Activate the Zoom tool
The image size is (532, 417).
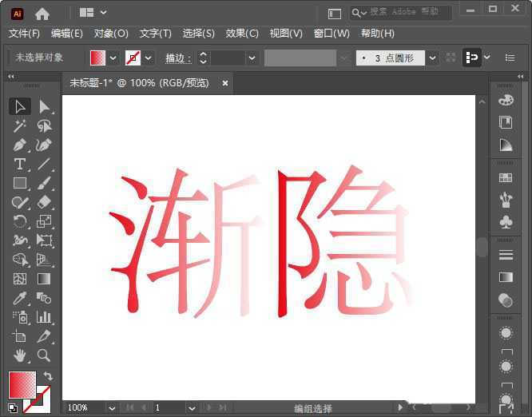[x=44, y=355]
